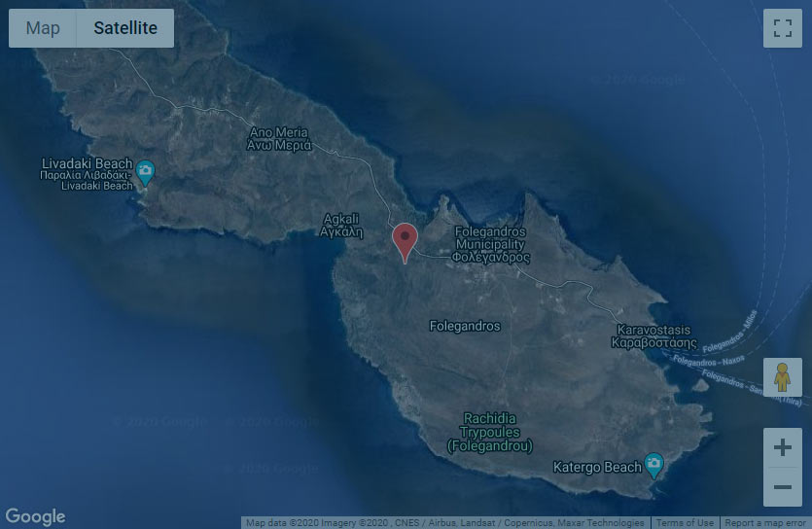Screen dimensions: 812x529
Task: Select the Satellite view tab
Action: 125,28
